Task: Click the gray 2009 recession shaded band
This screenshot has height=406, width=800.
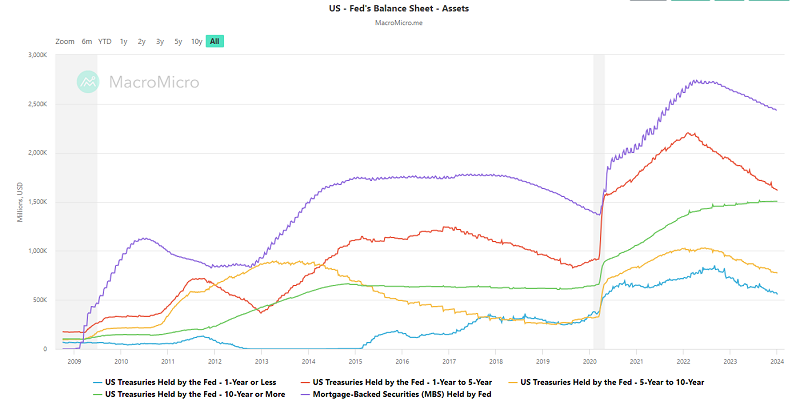Action: pyautogui.click(x=76, y=200)
